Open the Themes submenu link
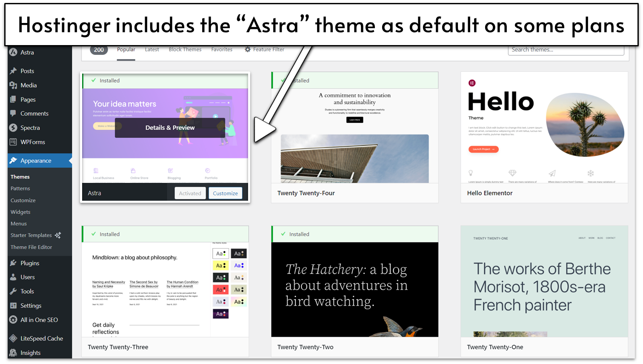The width and height of the screenshot is (643, 364). point(20,177)
